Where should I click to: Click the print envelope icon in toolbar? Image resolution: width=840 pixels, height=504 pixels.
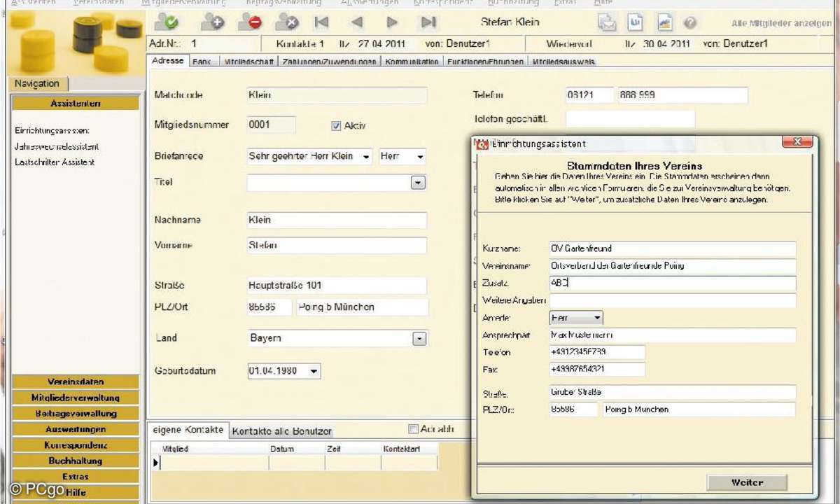click(607, 22)
